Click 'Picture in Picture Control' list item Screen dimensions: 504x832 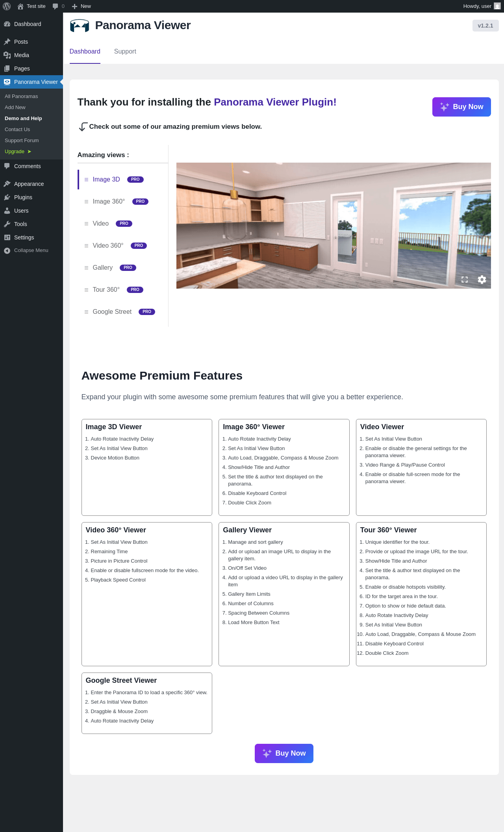[x=119, y=561]
